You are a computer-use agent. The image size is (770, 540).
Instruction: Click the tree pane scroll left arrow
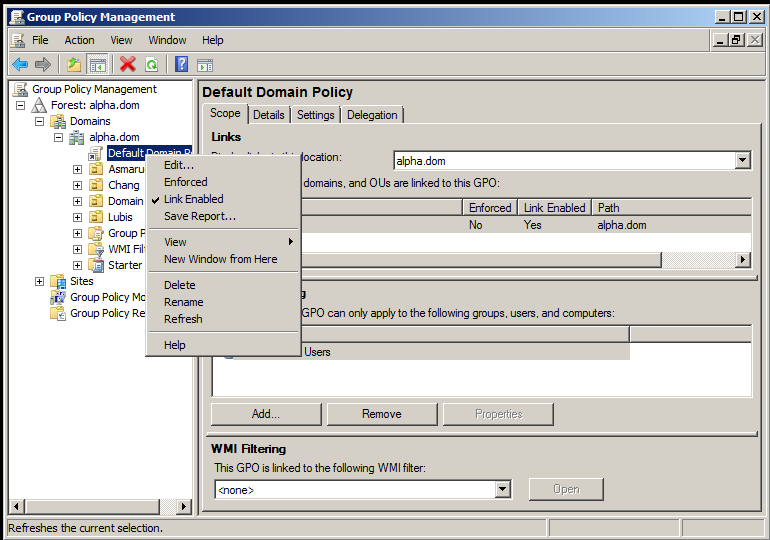[x=17, y=506]
